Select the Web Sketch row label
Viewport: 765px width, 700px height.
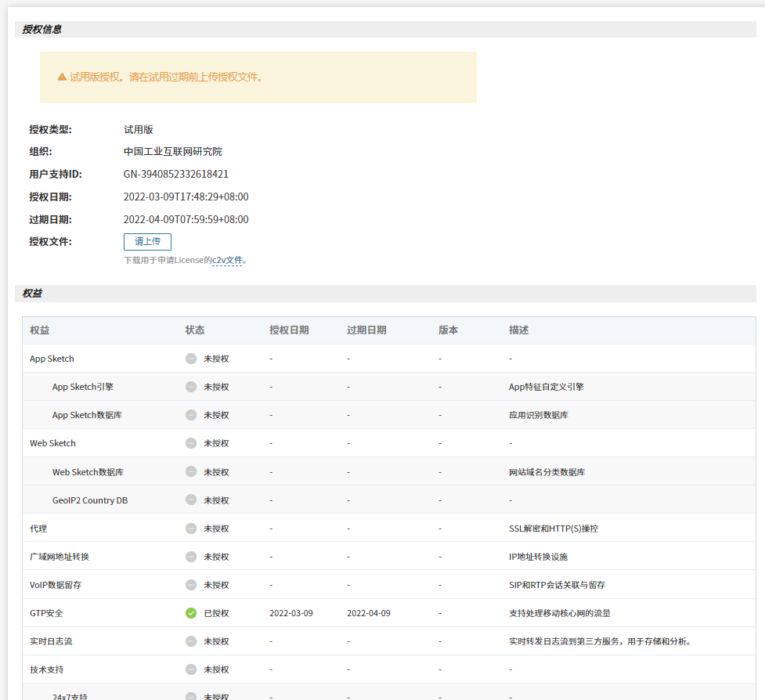[x=52, y=443]
